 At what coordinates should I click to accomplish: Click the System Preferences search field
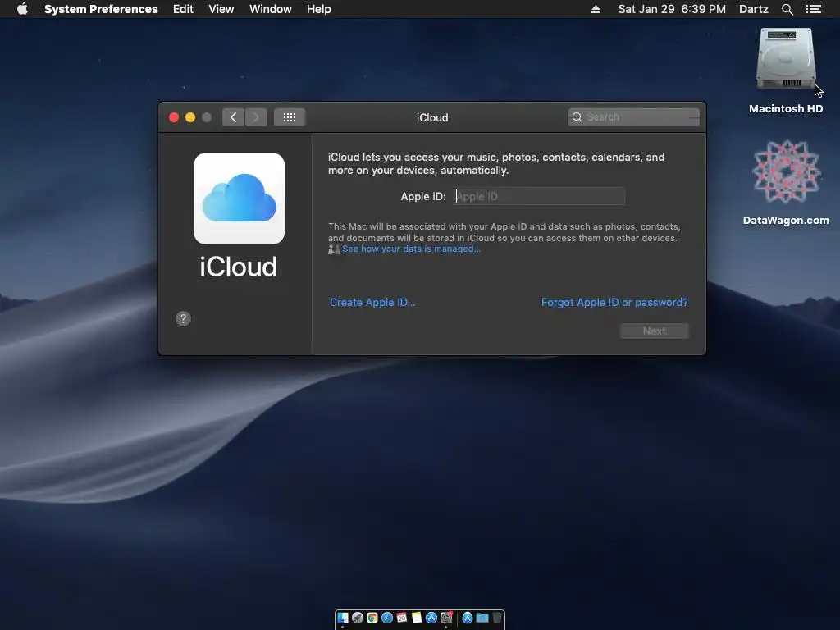pyautogui.click(x=634, y=117)
